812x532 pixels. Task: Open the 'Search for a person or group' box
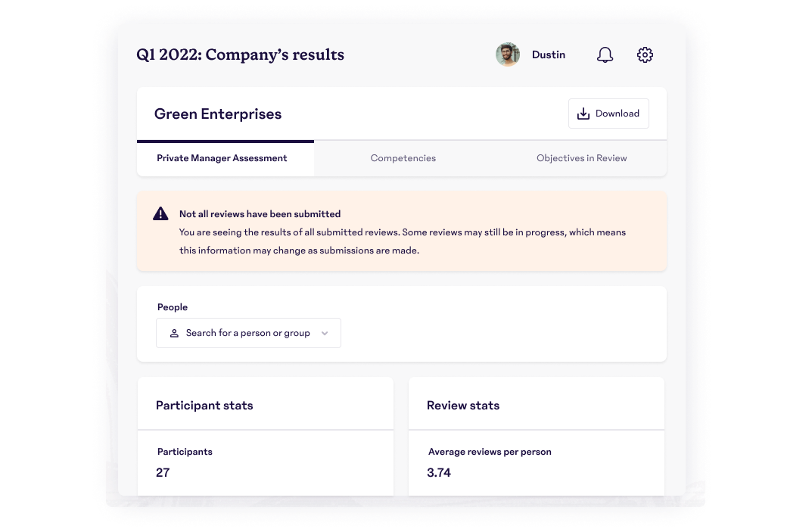point(248,333)
